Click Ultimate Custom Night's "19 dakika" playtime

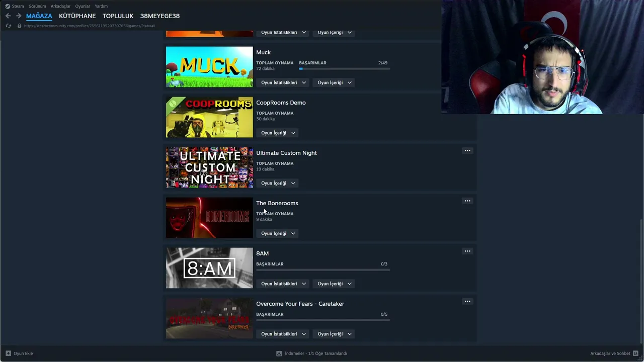[265, 169]
